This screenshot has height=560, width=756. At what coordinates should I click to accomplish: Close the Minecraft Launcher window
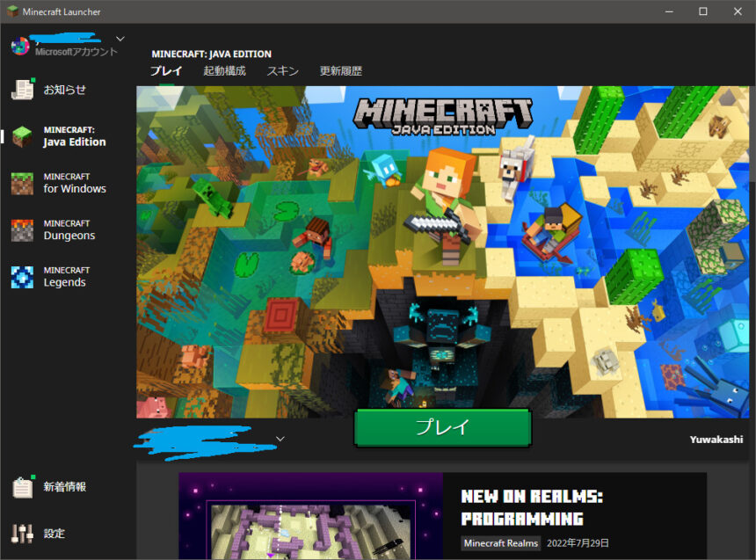[x=738, y=11]
